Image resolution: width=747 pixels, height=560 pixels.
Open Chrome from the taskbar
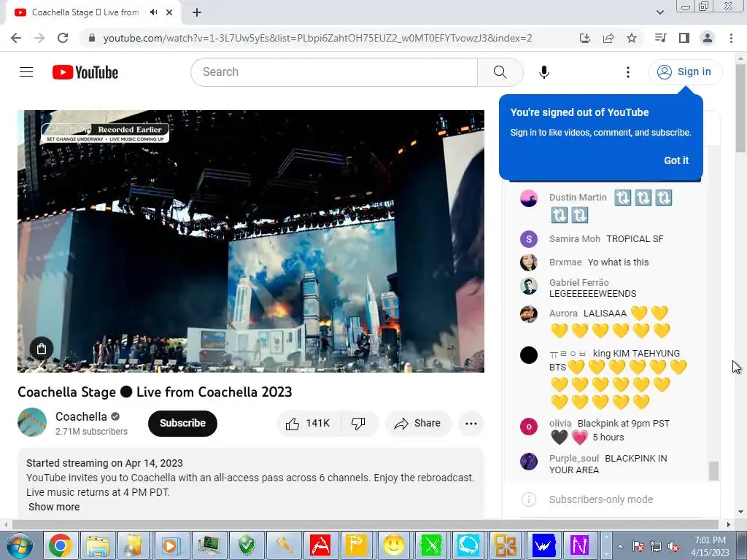(x=61, y=545)
